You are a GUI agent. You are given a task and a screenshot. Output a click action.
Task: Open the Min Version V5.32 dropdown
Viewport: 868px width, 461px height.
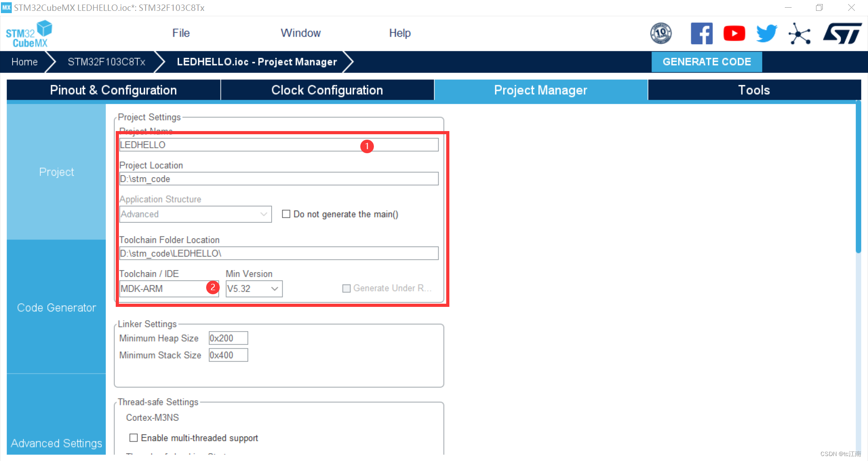254,288
